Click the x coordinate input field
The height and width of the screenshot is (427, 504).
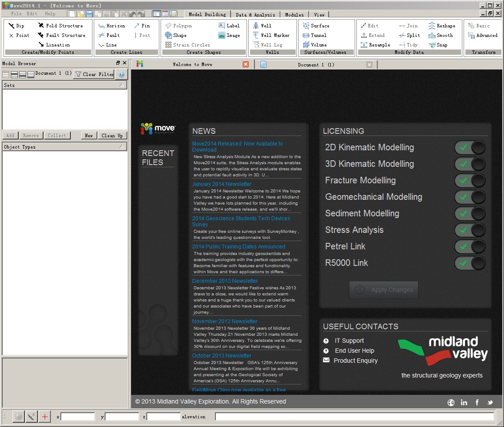tap(77, 417)
